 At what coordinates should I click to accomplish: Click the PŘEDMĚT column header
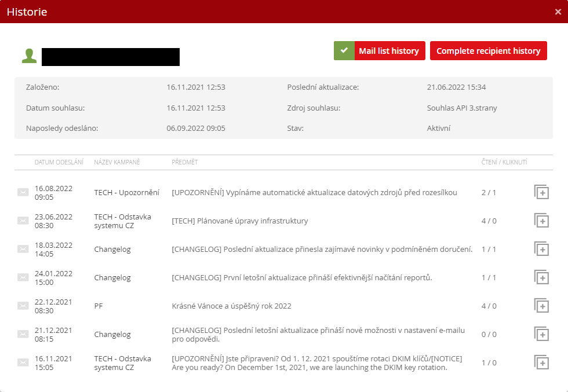coord(185,162)
